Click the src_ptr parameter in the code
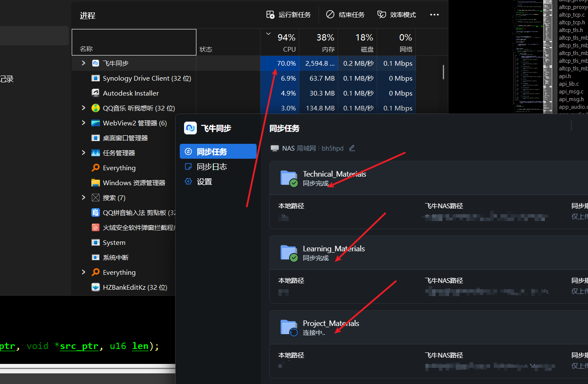The height and width of the screenshot is (384, 588). (79, 346)
